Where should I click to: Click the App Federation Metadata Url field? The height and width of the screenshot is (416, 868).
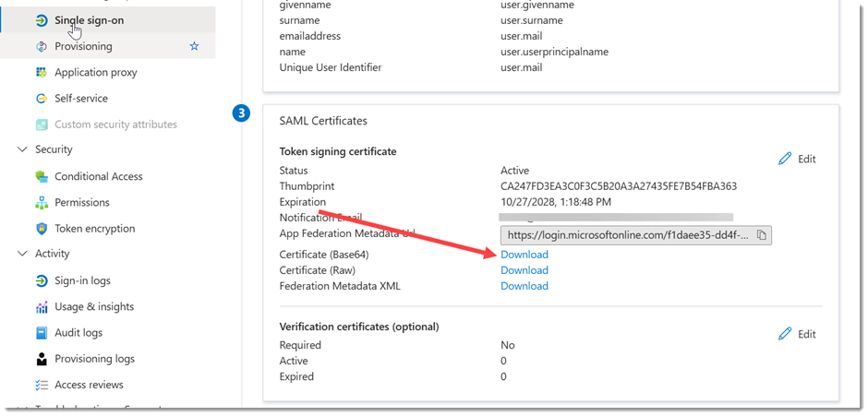click(x=636, y=235)
